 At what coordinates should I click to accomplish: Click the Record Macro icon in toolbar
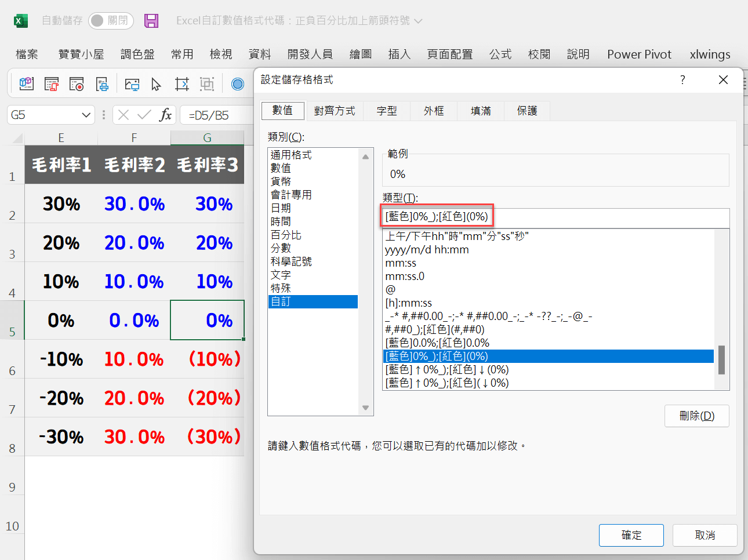coord(77,84)
